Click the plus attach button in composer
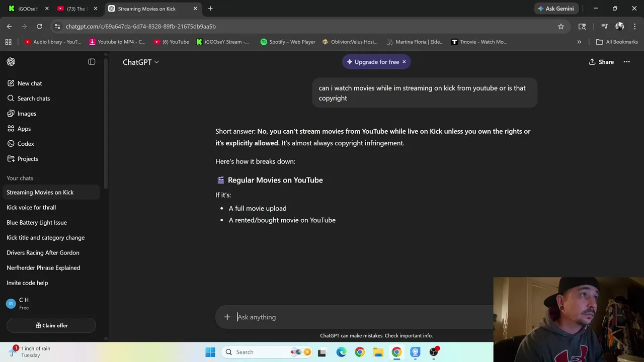 pos(227,317)
